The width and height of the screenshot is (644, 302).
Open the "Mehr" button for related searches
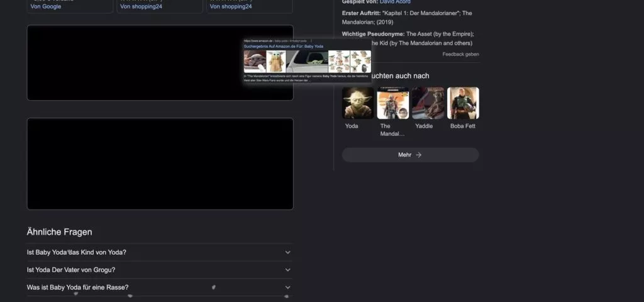tap(410, 155)
